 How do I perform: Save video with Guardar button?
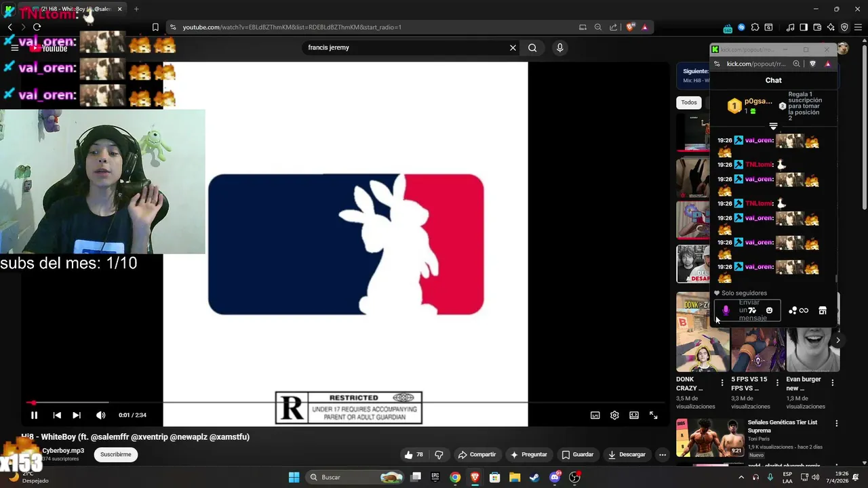578,455
